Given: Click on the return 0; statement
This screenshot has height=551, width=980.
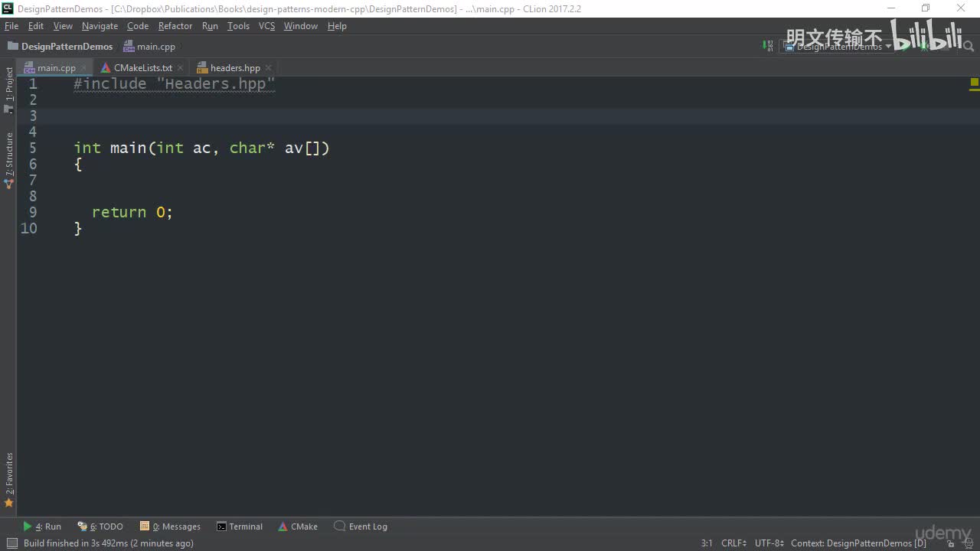Looking at the screenshot, I should (x=132, y=212).
